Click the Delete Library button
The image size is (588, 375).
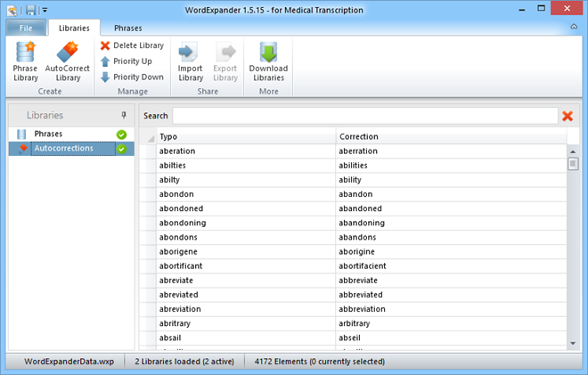(132, 45)
